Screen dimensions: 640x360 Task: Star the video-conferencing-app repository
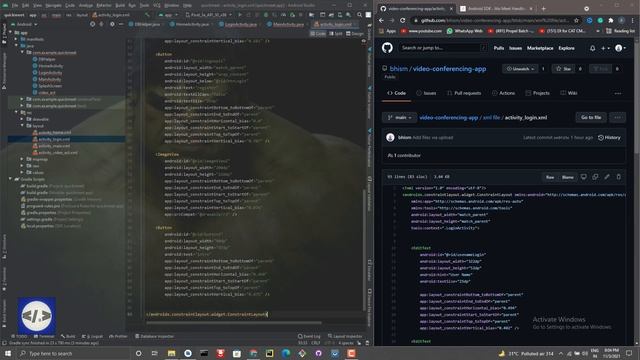pos(563,69)
